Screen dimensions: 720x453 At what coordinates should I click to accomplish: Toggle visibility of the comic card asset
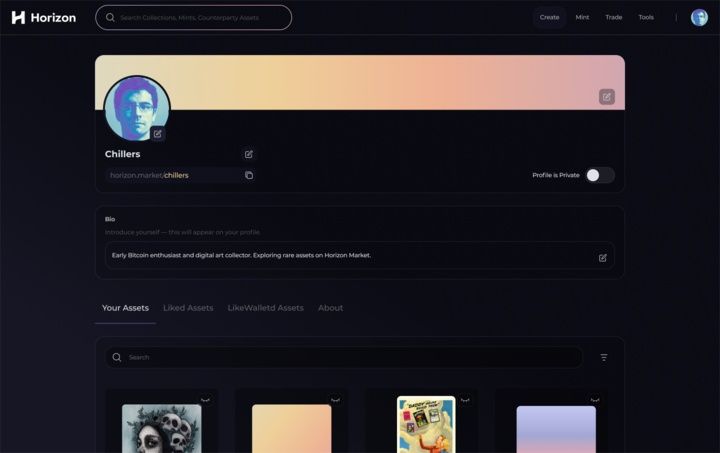click(x=465, y=400)
